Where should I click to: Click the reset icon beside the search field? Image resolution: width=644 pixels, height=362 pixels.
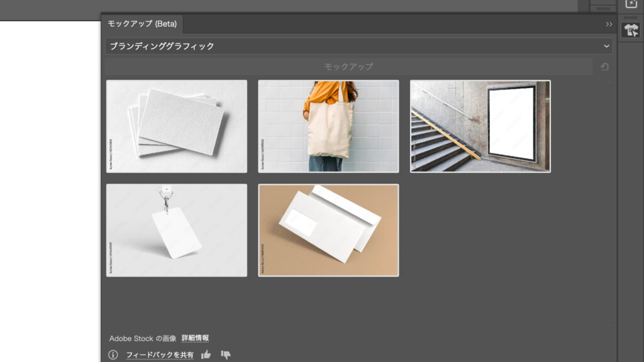[604, 65]
